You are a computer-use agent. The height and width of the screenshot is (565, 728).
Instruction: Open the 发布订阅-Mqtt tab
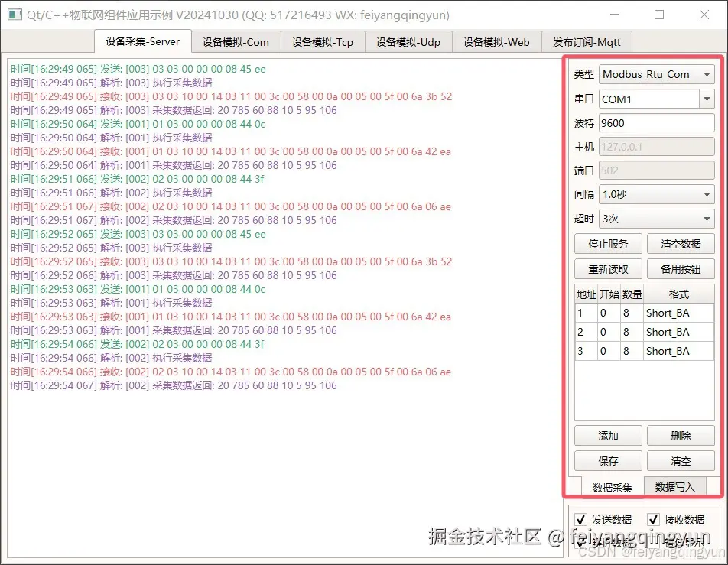tap(587, 42)
